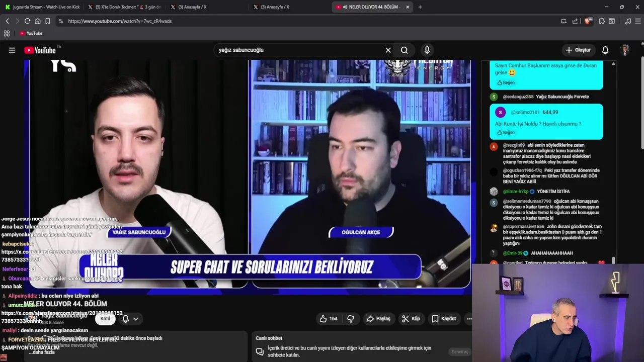Clear the search box with X

(x=388, y=50)
